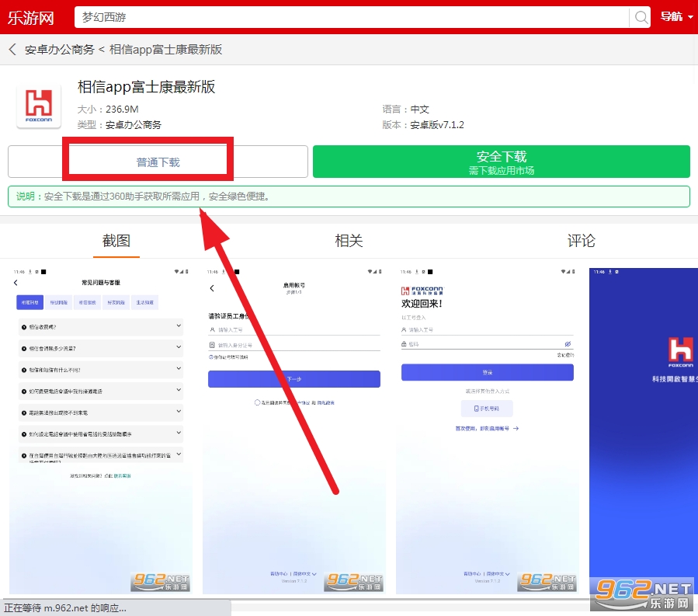This screenshot has width=698, height=616.
Task: Click the Foxconn app icon beside the title
Action: tap(39, 106)
